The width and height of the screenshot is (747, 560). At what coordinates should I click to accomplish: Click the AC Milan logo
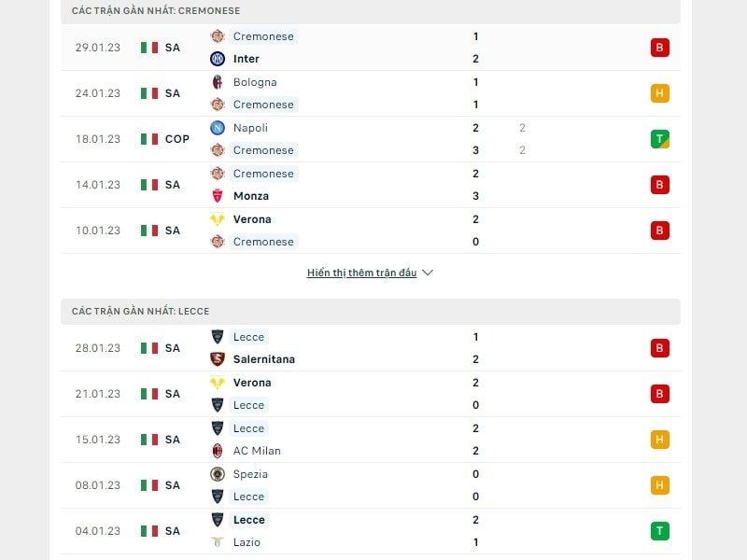coord(218,451)
